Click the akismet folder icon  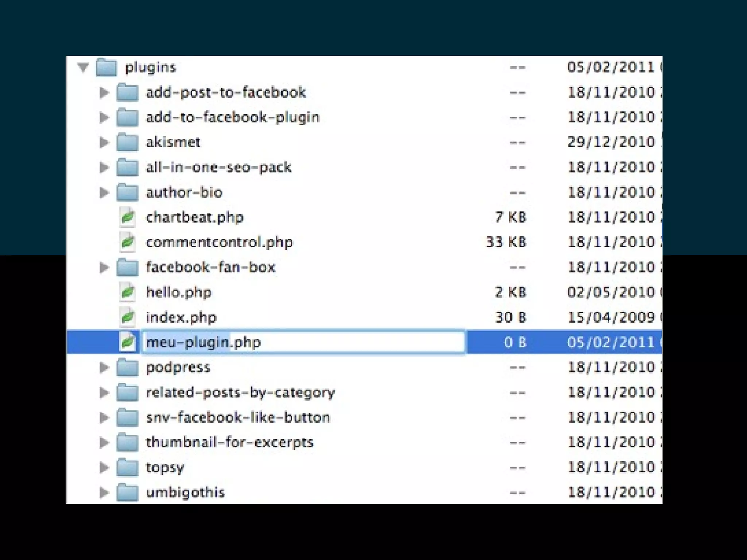click(127, 142)
